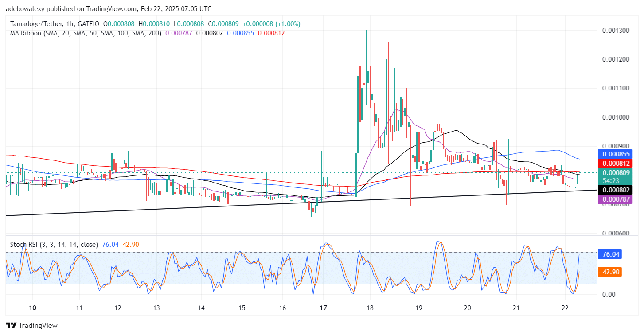Image resolution: width=644 pixels, height=335 pixels.
Task: Click the black 0.000802 price label
Action: click(616, 189)
